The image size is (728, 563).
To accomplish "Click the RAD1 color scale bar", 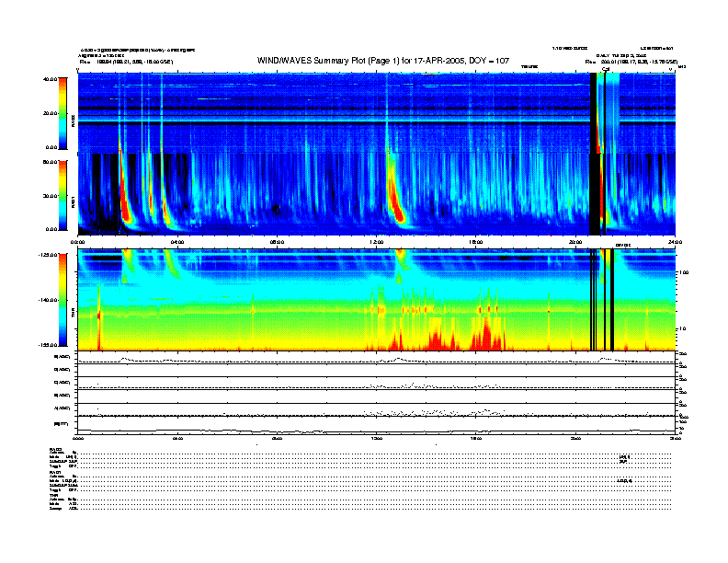I will 63,195.
